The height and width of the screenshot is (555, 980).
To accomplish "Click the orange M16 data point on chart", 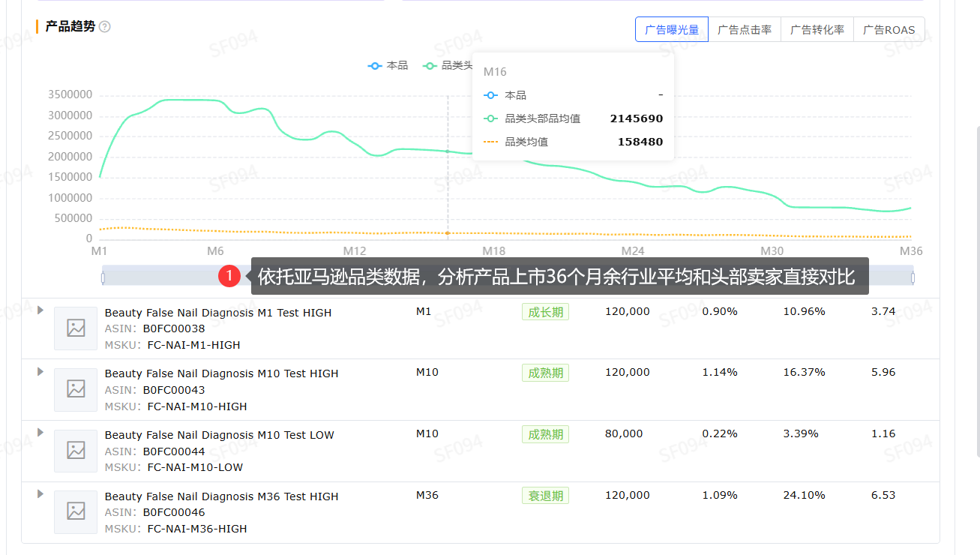I will pos(448,233).
